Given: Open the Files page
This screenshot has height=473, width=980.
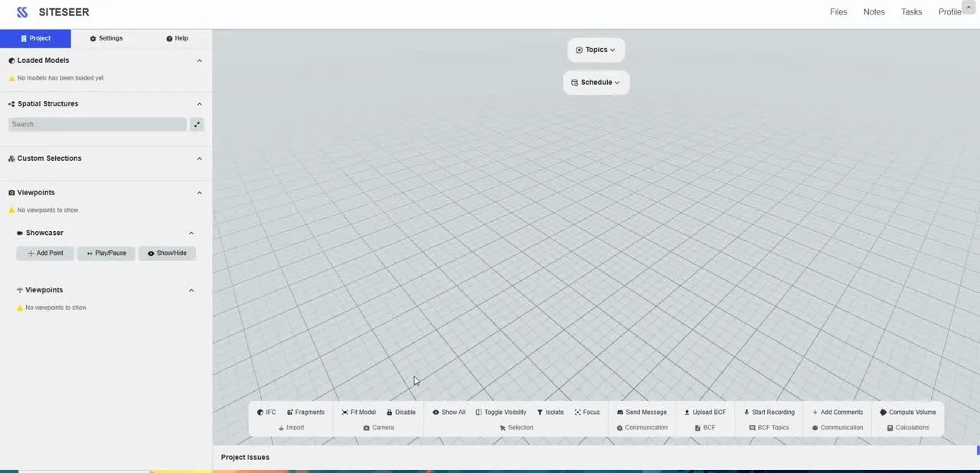Looking at the screenshot, I should [838, 12].
